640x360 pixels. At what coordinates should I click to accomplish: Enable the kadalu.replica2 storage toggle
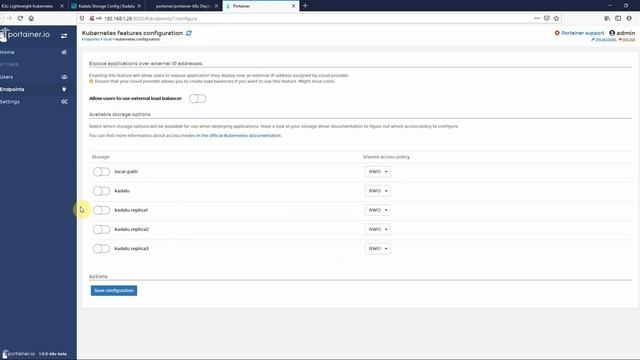coord(101,229)
